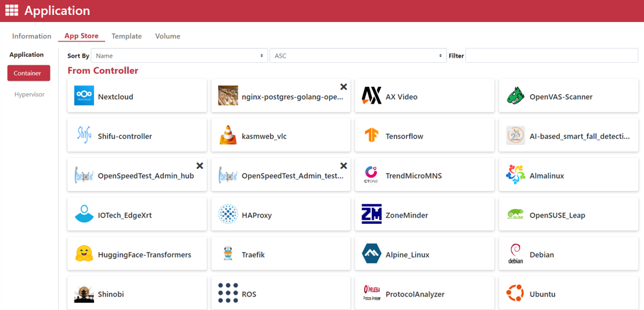Click the HuggingFace-Transformers name text
This screenshot has height=310, width=644.
144,254
